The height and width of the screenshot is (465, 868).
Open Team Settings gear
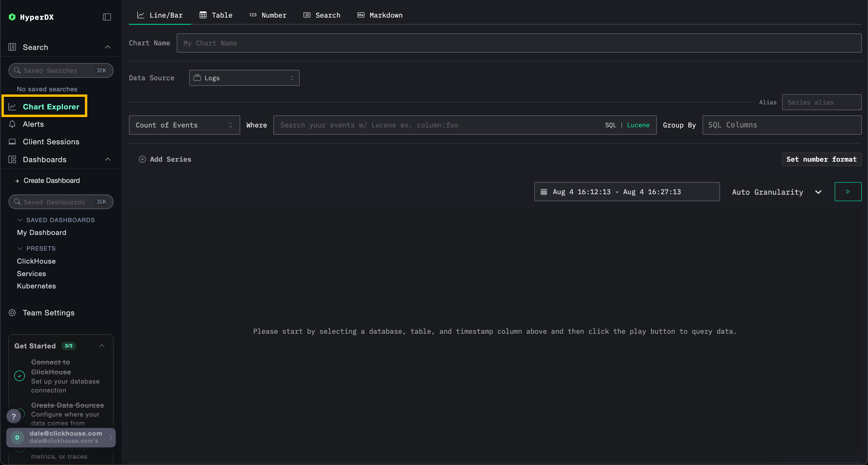[13, 313]
